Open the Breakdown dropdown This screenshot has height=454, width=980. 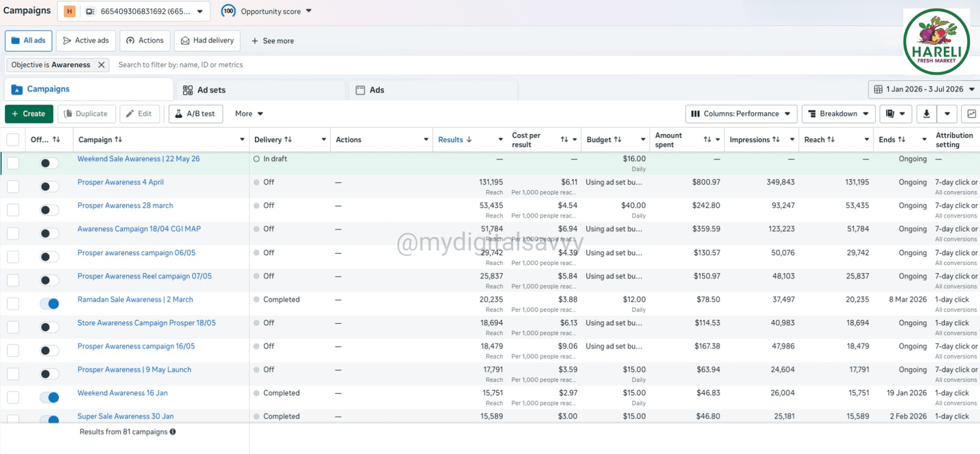point(839,114)
